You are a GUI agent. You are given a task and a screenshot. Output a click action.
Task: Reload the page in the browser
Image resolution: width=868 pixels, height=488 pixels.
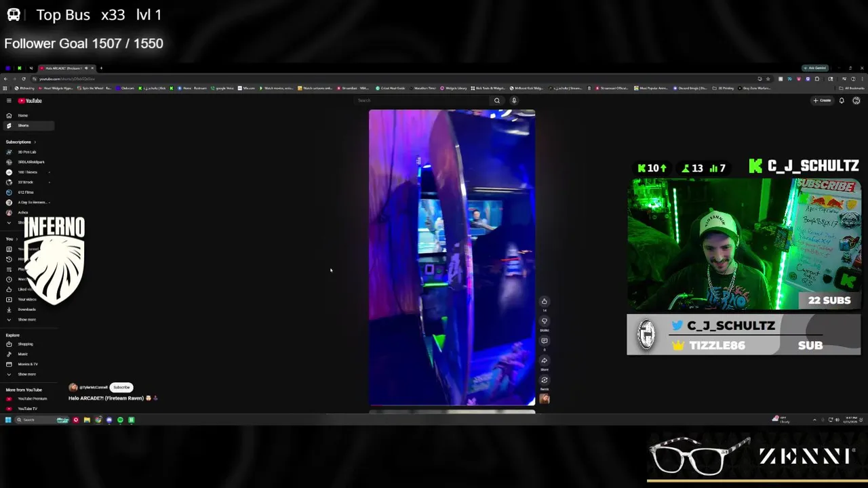[x=24, y=79]
